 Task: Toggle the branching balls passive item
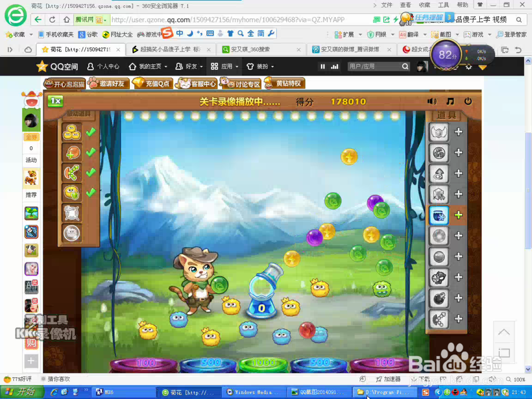click(x=72, y=173)
